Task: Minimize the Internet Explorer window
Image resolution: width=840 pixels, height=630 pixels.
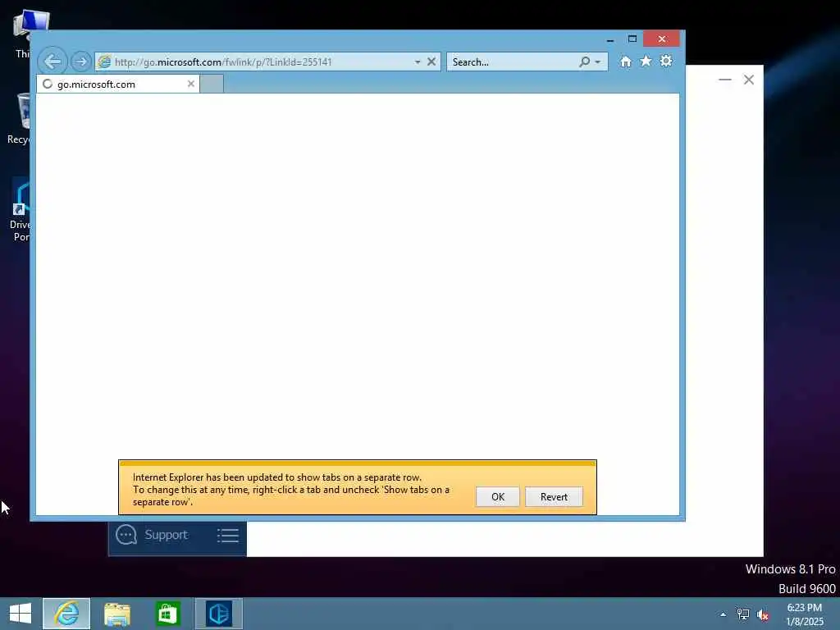Action: point(610,39)
